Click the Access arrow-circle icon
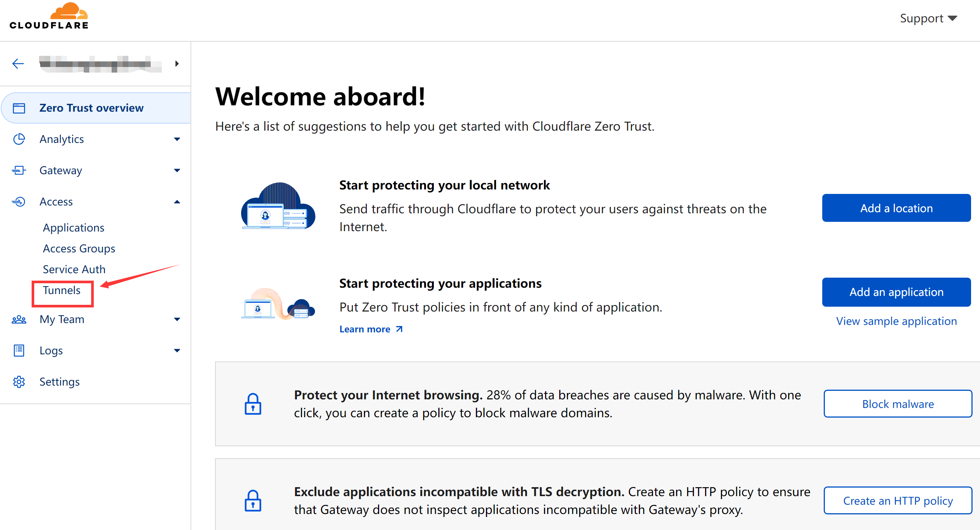 coord(19,202)
